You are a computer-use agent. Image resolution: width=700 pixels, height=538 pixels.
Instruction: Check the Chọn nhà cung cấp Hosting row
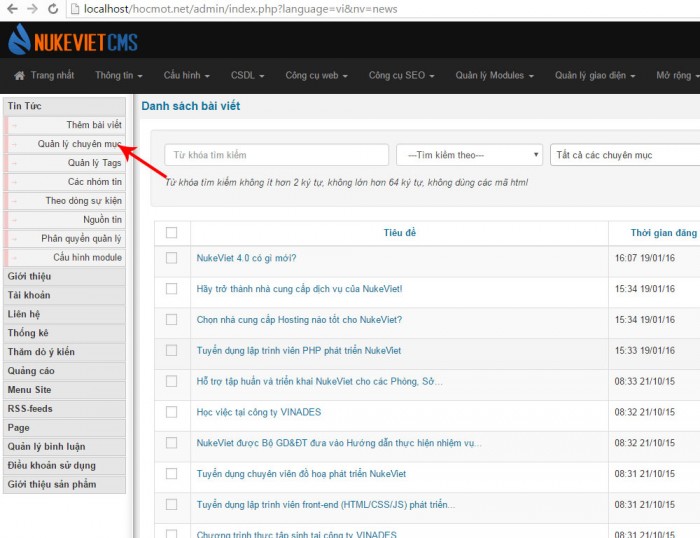[171, 320]
